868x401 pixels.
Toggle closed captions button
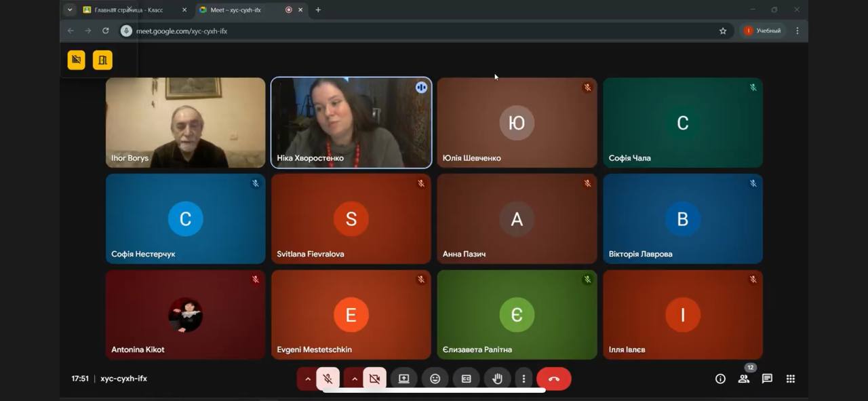466,379
